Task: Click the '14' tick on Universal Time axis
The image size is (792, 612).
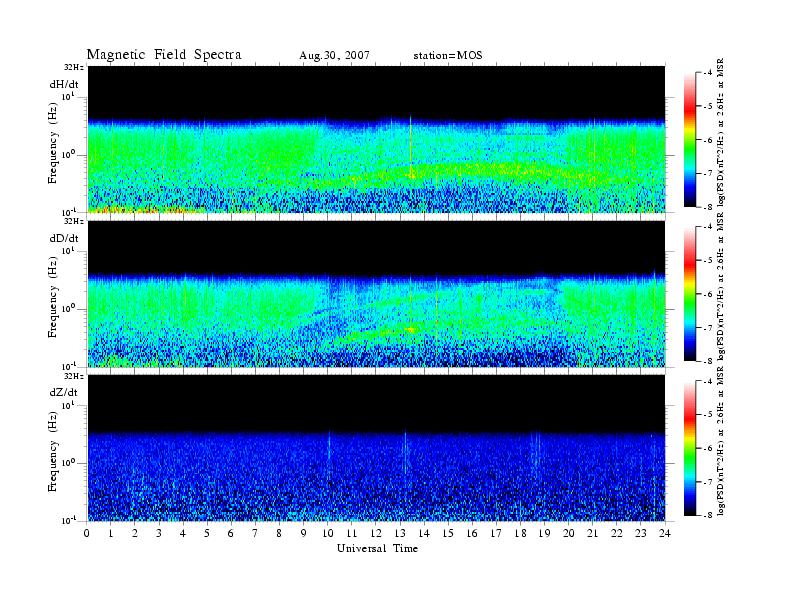Action: click(x=424, y=533)
